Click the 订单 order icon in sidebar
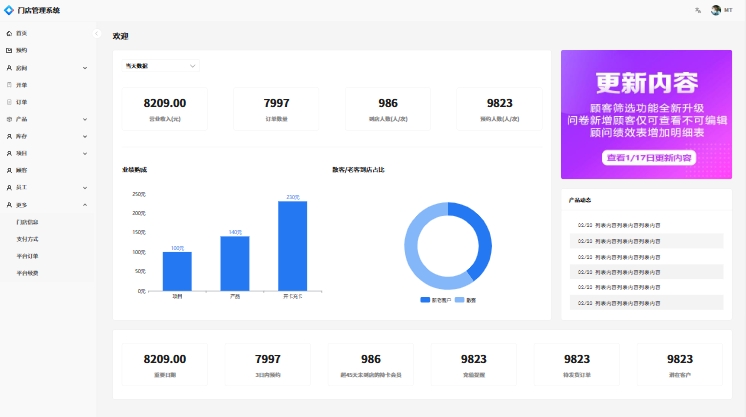Viewport: 746px width, 417px height. pyautogui.click(x=9, y=102)
